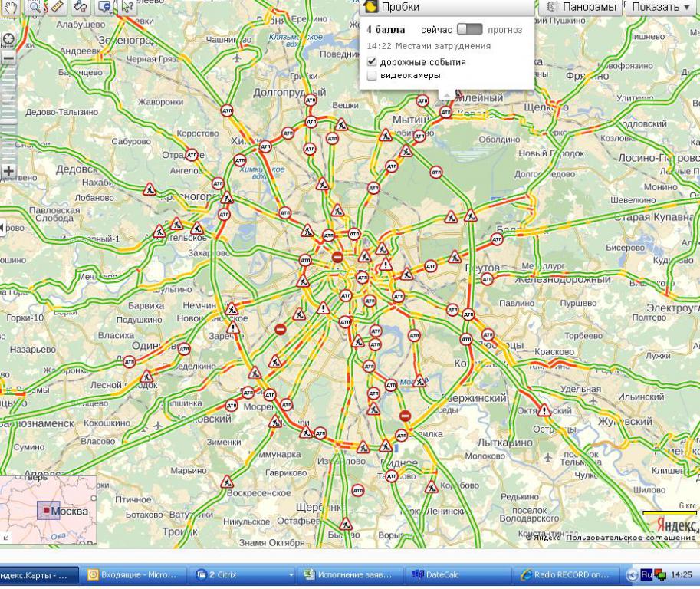Click the Дедово-Талызино map label
Screen dimensions: 700x589
[x=61, y=112]
